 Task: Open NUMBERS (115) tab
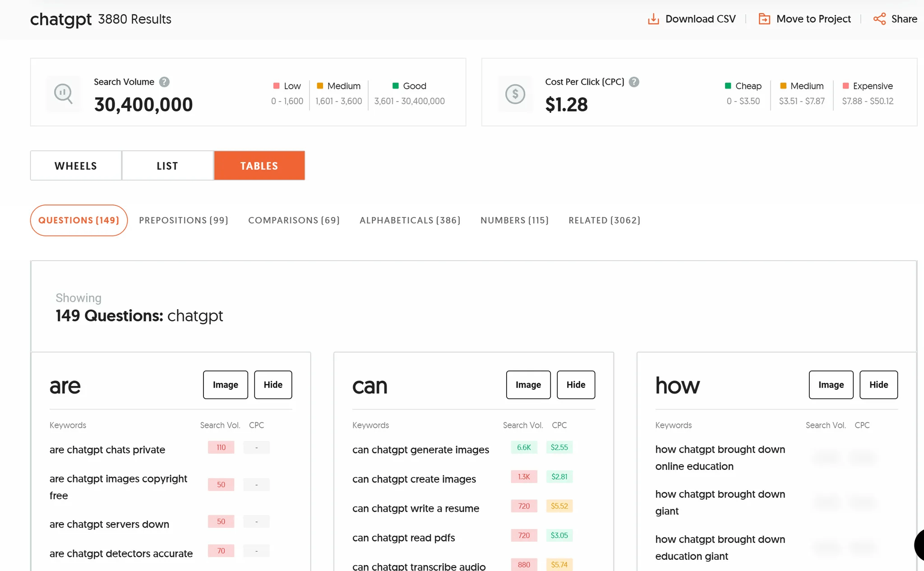515,220
